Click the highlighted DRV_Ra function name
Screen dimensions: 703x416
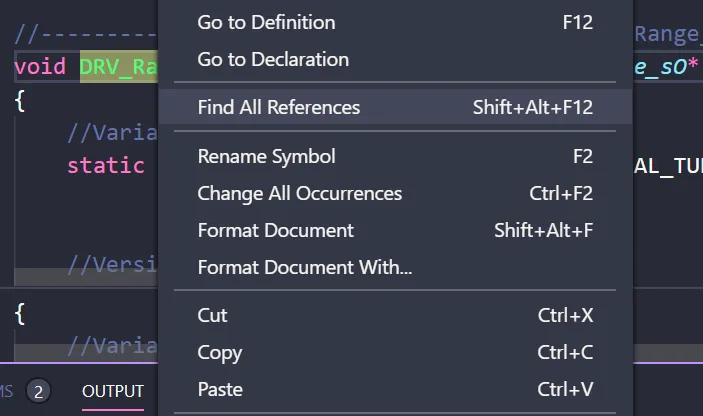tap(118, 66)
